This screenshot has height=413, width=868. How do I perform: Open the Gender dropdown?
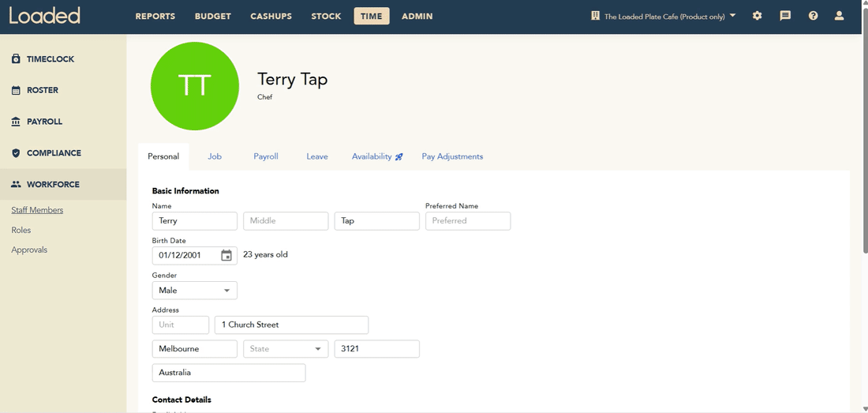[195, 290]
